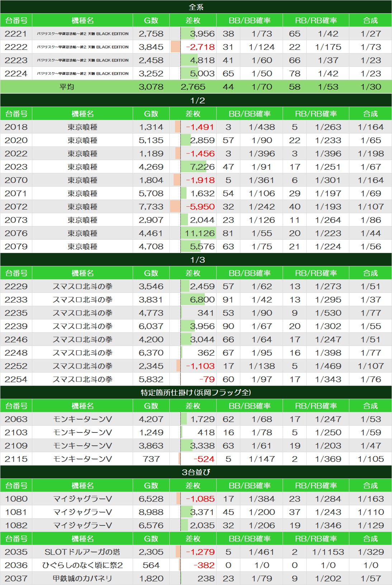Click the average G数 value 3,078

tap(151, 87)
